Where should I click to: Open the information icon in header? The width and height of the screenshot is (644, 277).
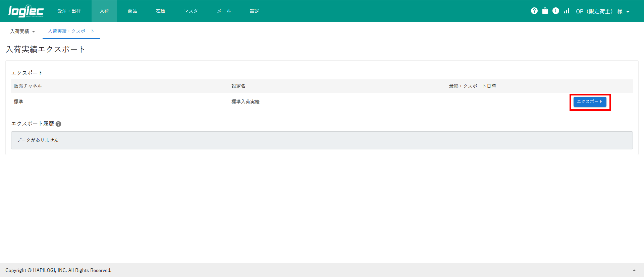(x=556, y=11)
